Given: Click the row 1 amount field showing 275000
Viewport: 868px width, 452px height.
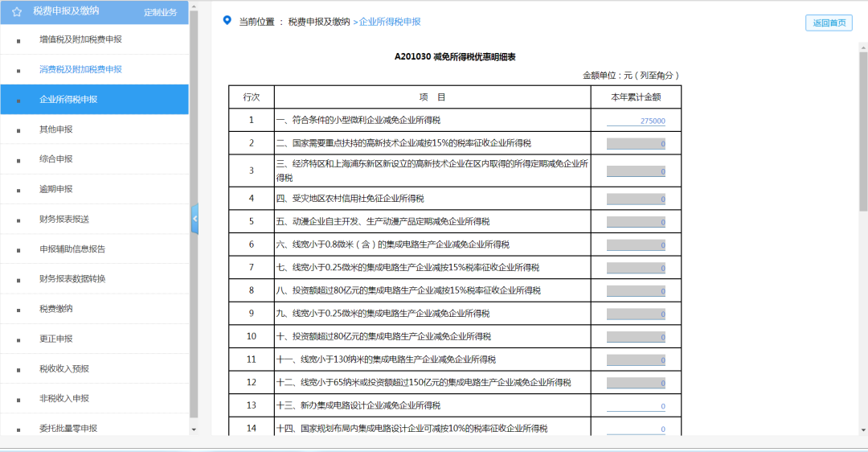Looking at the screenshot, I should pyautogui.click(x=636, y=121).
